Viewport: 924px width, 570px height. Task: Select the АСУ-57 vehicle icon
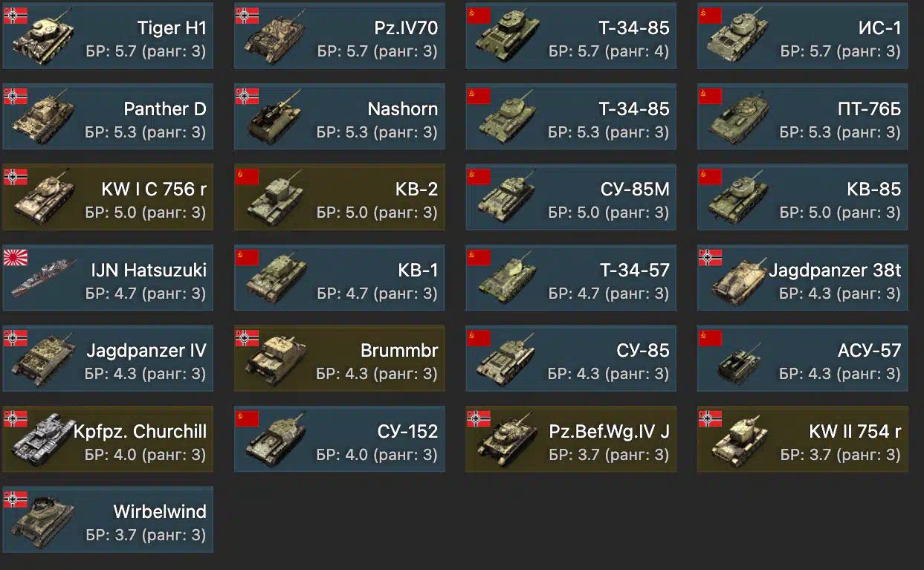point(739,360)
